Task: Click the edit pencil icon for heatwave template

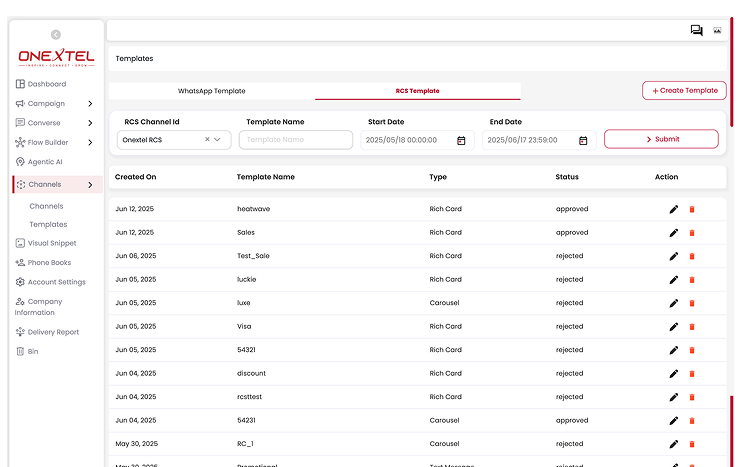Action: click(673, 209)
